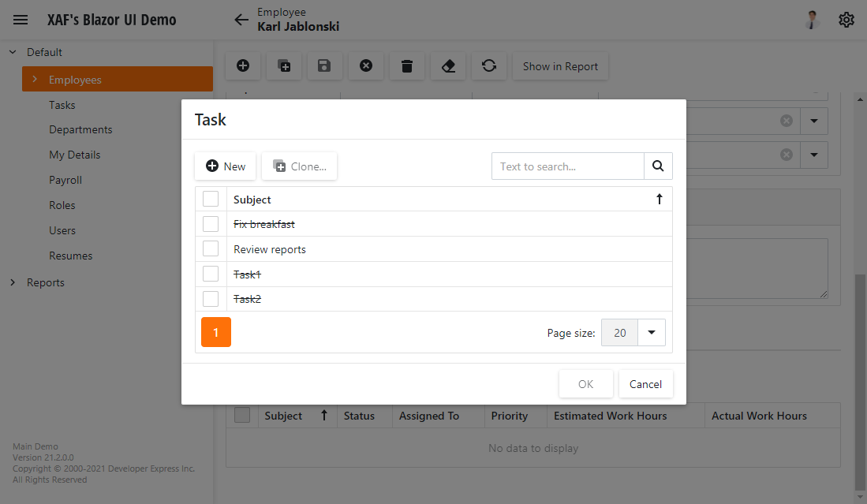Open Roles in the sidebar
The height and width of the screenshot is (504, 867).
(x=62, y=205)
